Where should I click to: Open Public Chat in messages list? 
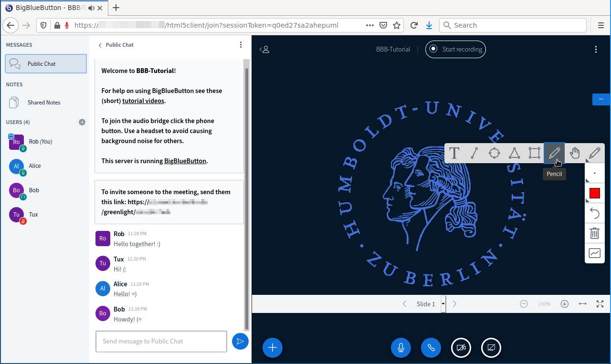[46, 64]
